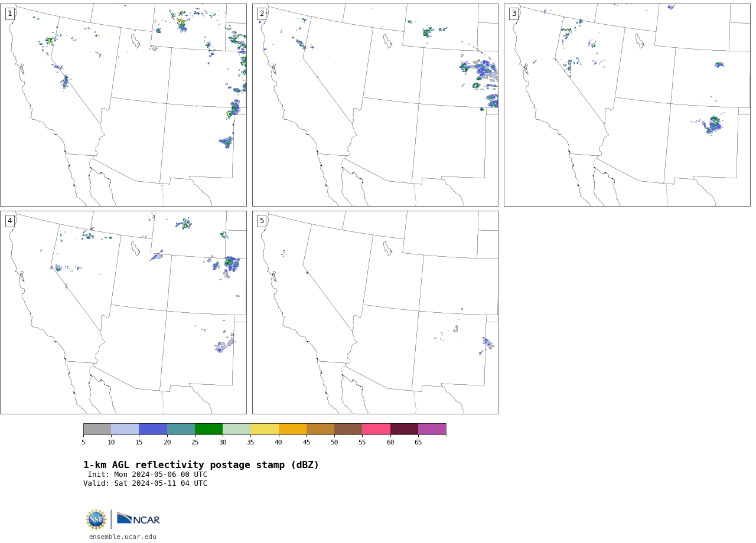Click the ensemble.ucar.edu text
756x543 pixels.
pos(122,537)
